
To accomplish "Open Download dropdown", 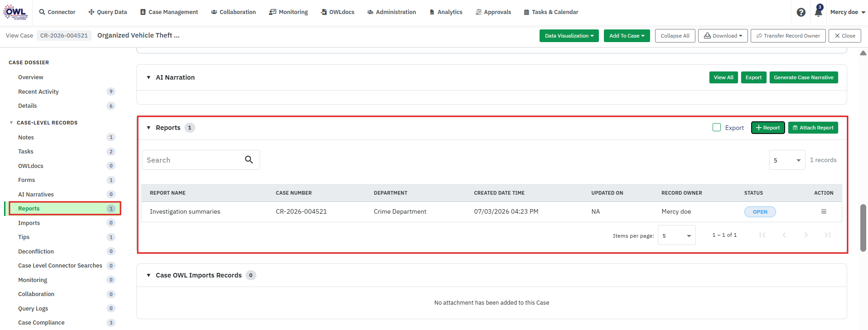I will click(723, 36).
